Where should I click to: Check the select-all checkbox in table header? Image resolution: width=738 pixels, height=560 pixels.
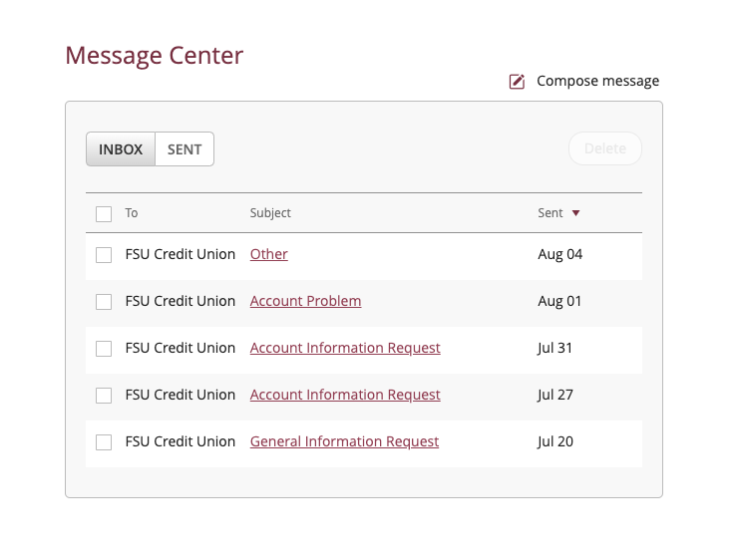(104, 213)
